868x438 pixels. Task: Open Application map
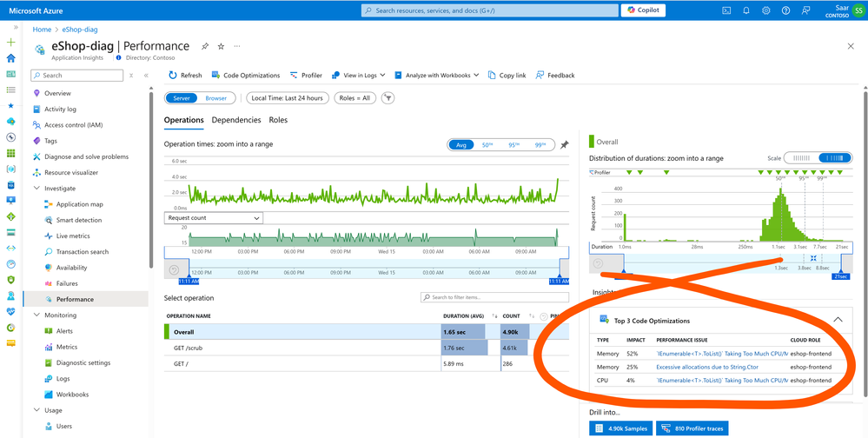[x=79, y=204]
